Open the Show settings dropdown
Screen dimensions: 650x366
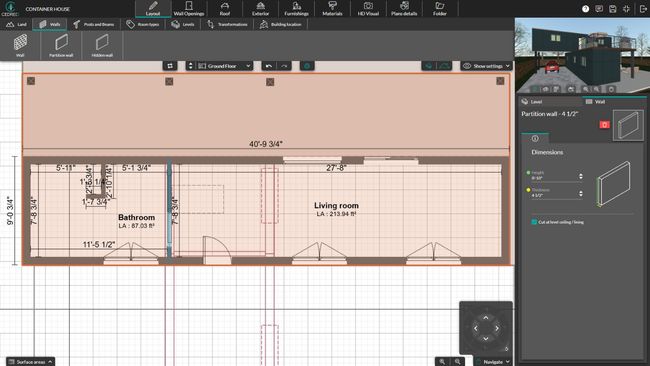tap(486, 66)
